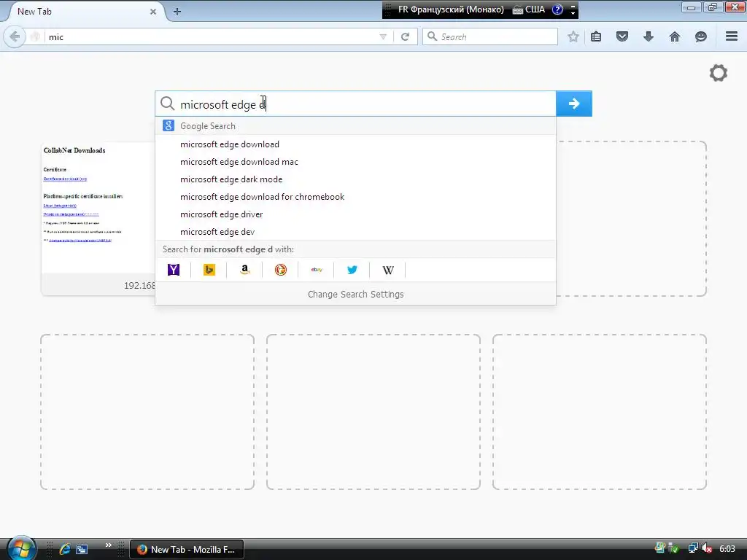Close the New Tab tab
The height and width of the screenshot is (560, 747).
click(x=153, y=12)
